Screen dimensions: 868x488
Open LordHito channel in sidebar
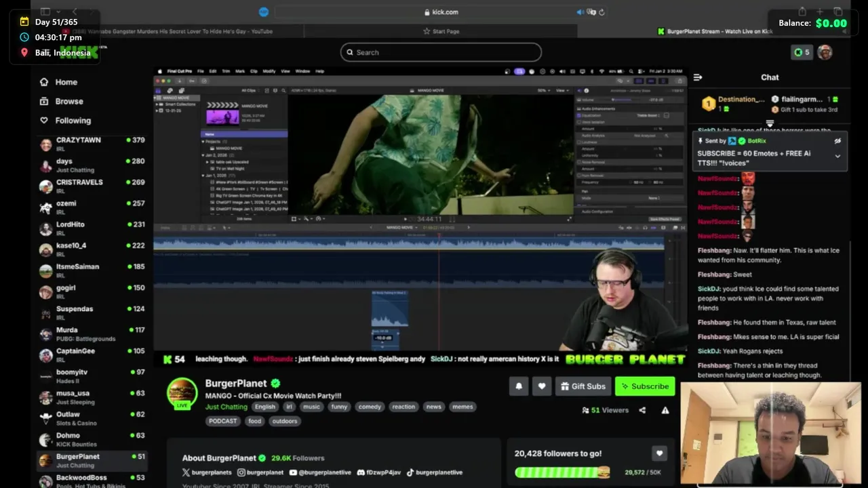[92, 228]
